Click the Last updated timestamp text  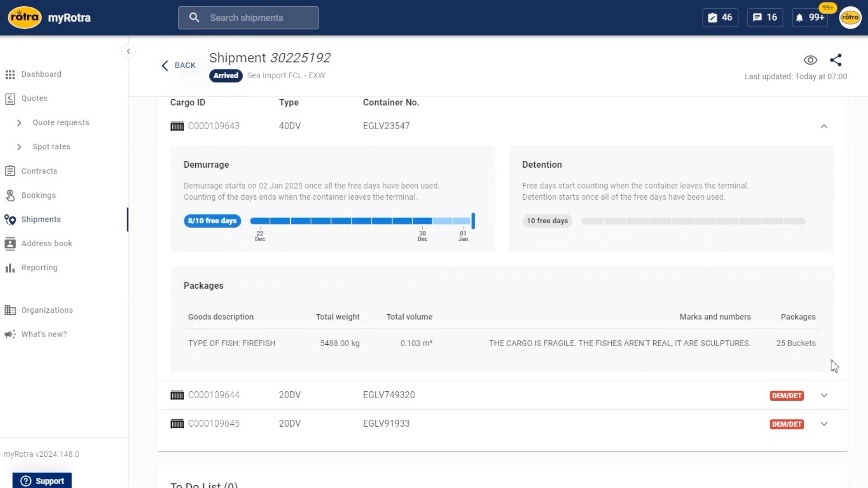point(796,77)
